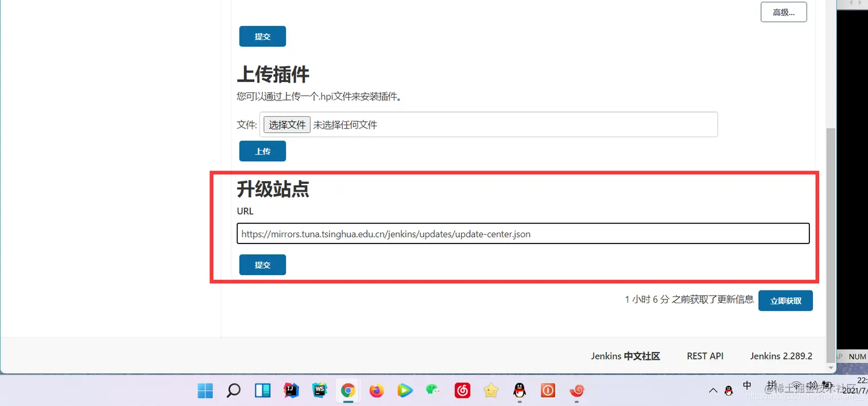868x406 pixels.
Task: Launch IntelliJ IDEA from the taskbar
Action: [291, 390]
